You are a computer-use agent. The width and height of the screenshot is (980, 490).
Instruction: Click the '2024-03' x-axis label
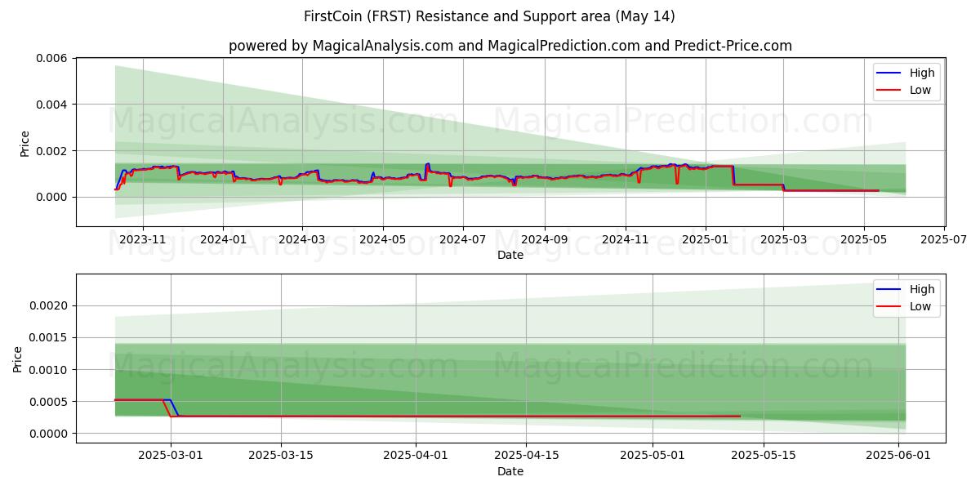[x=302, y=240]
